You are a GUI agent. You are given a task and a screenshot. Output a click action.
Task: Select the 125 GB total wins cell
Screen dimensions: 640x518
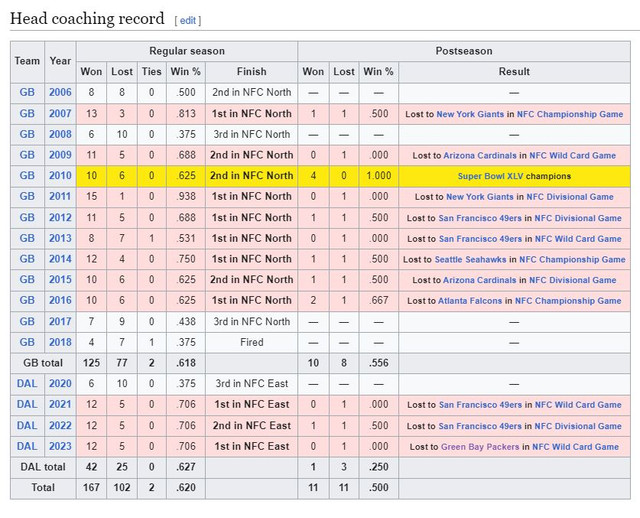coord(91,363)
